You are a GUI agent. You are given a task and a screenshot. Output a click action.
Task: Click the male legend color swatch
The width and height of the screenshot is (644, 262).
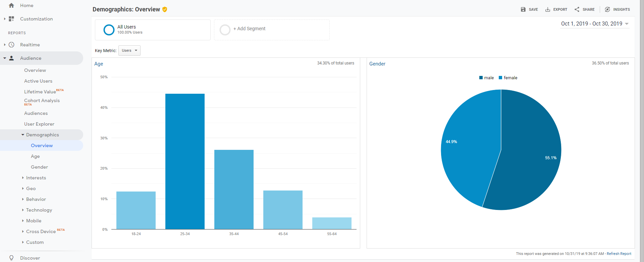pyautogui.click(x=481, y=78)
